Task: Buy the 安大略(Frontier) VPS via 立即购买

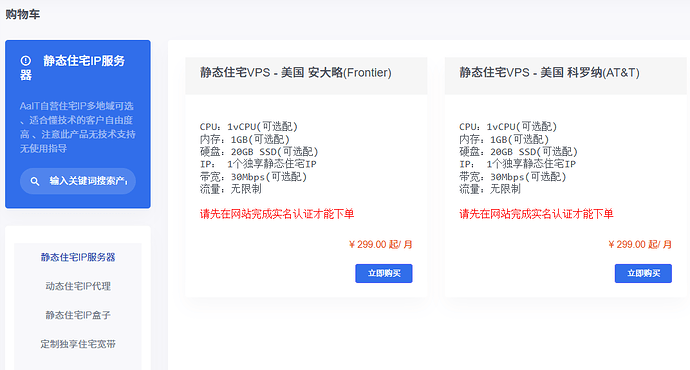Action: coord(384,273)
